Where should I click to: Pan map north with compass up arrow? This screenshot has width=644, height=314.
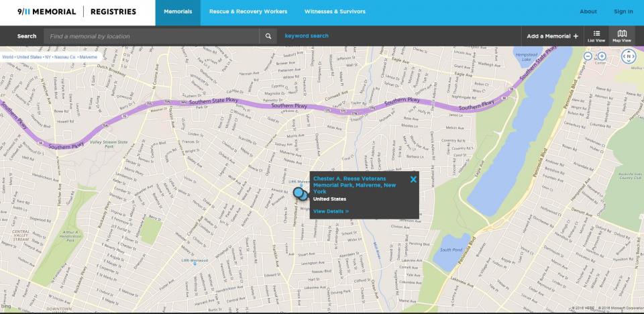629,51
